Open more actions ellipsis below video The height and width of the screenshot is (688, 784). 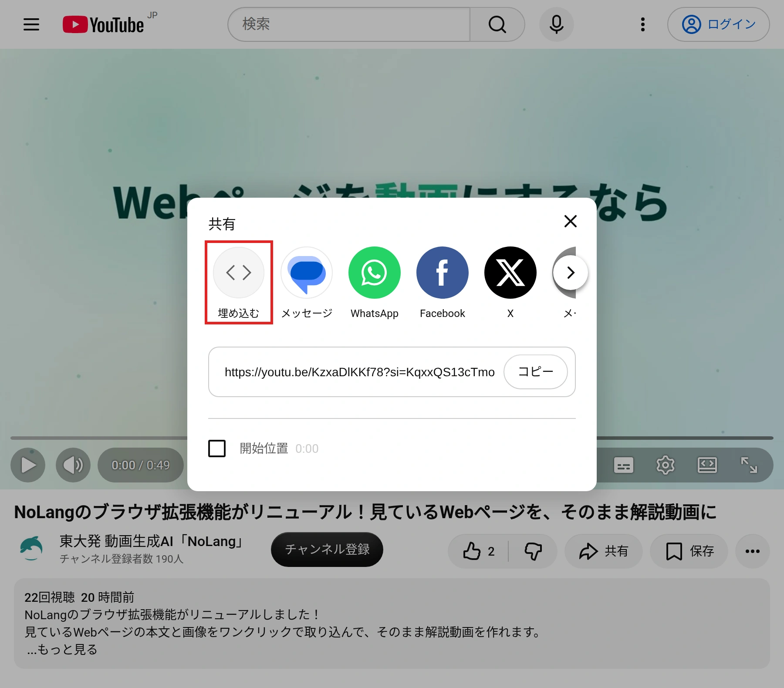753,551
